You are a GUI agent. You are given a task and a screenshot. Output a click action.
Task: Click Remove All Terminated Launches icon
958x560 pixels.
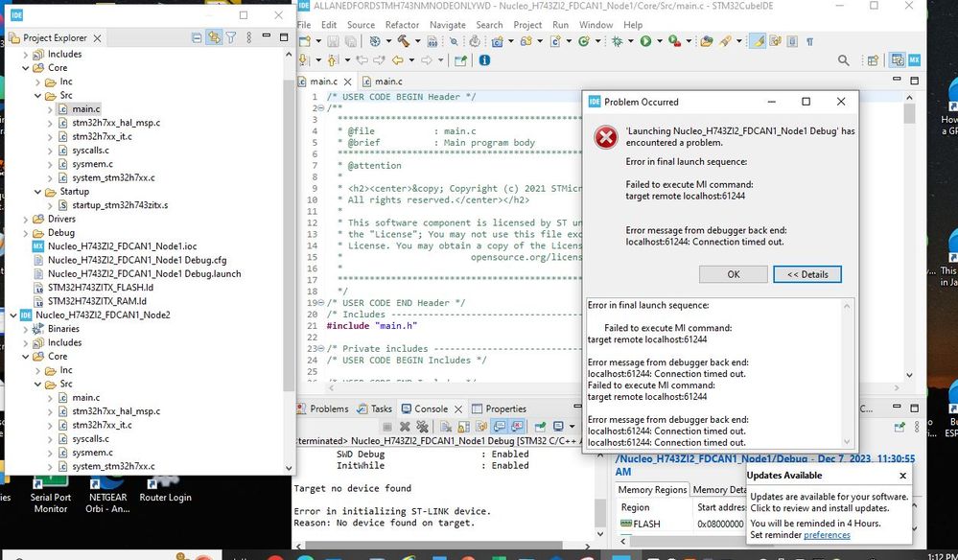coord(422,427)
